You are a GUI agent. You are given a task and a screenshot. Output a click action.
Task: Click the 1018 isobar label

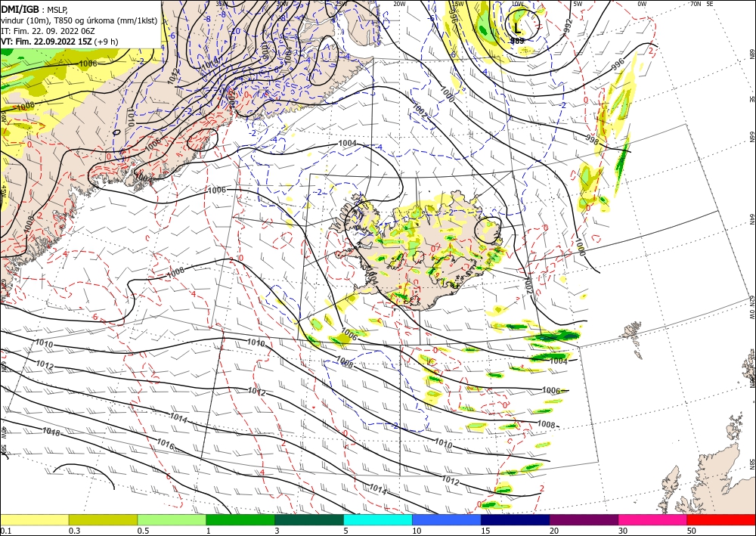(x=51, y=432)
